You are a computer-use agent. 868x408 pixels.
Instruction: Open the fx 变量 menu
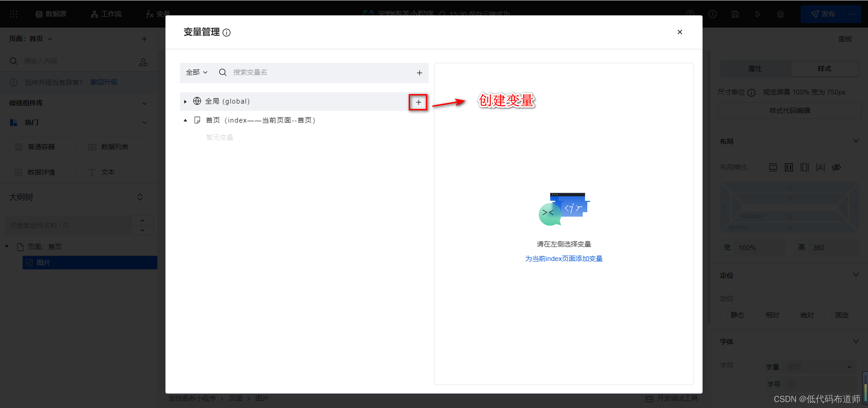[157, 14]
